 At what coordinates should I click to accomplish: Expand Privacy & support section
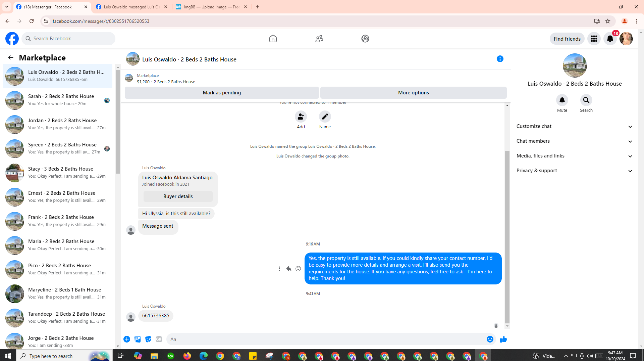tap(575, 171)
